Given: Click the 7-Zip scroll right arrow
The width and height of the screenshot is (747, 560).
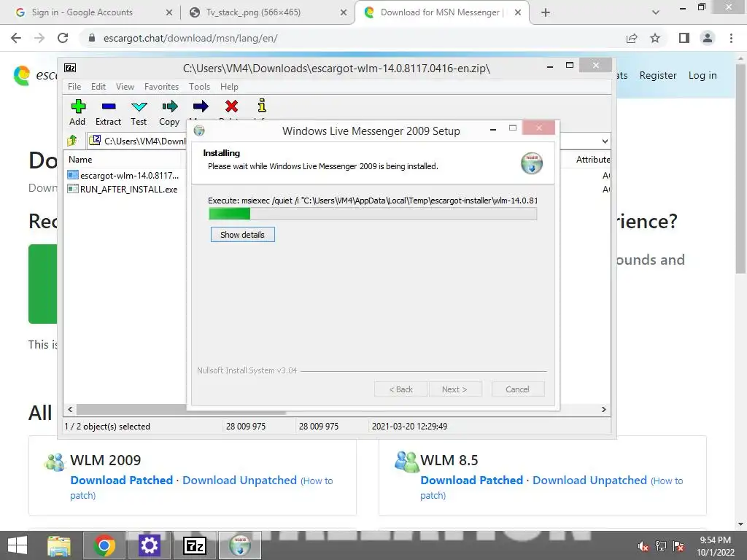Looking at the screenshot, I should click(604, 409).
